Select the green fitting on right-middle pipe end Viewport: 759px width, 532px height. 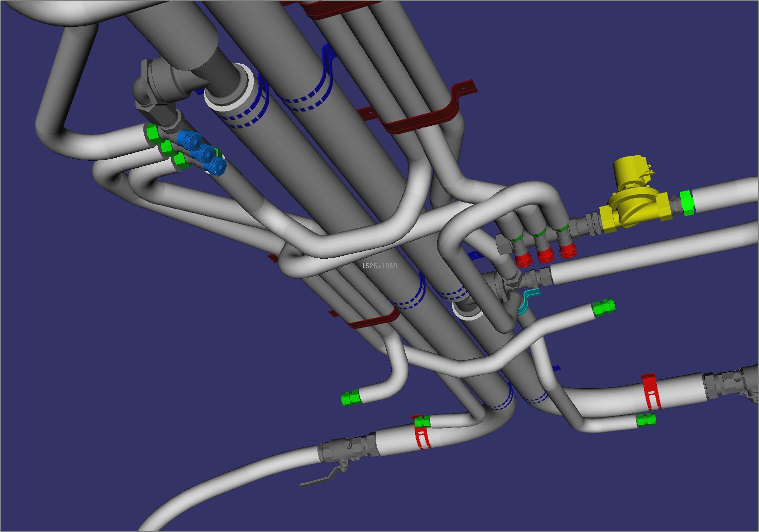click(603, 307)
